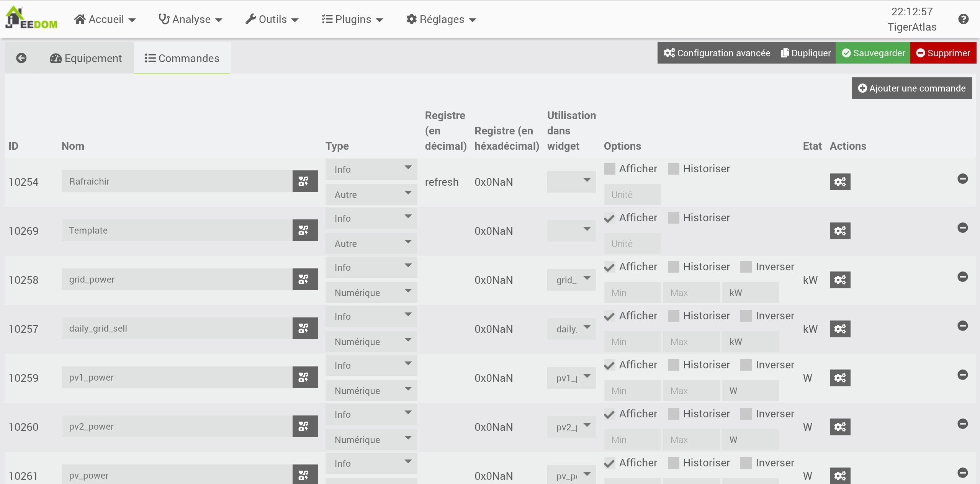Open the Plugins menu
The width and height of the screenshot is (980, 484).
point(352,20)
